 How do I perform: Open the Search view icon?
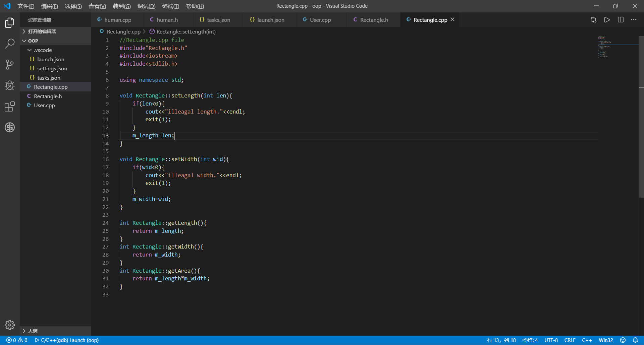10,43
